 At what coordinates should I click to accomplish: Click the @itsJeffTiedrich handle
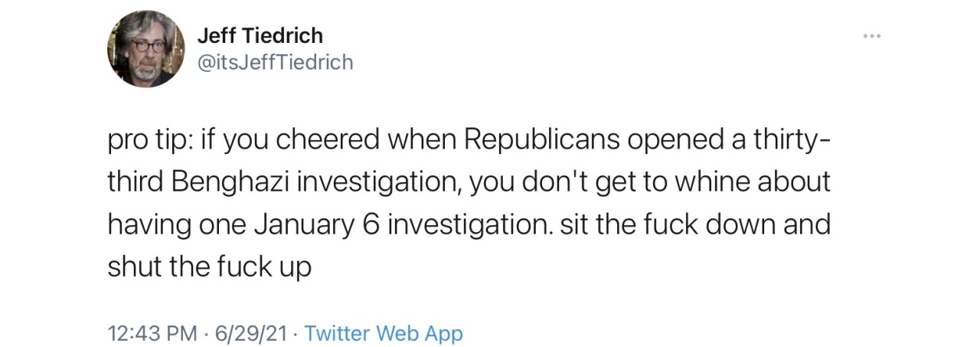(x=276, y=63)
